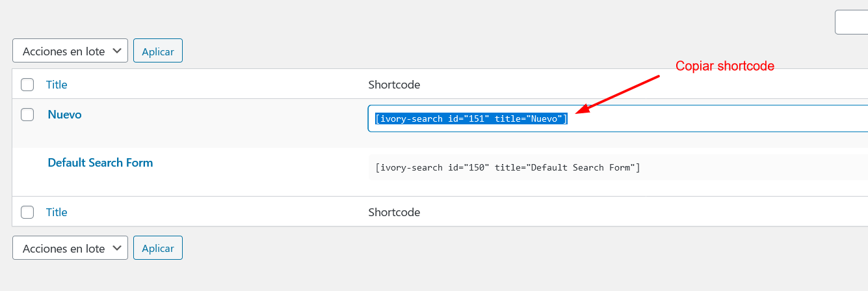The height and width of the screenshot is (291, 868).
Task: Sort by the footer Title column link
Action: pyautogui.click(x=57, y=212)
